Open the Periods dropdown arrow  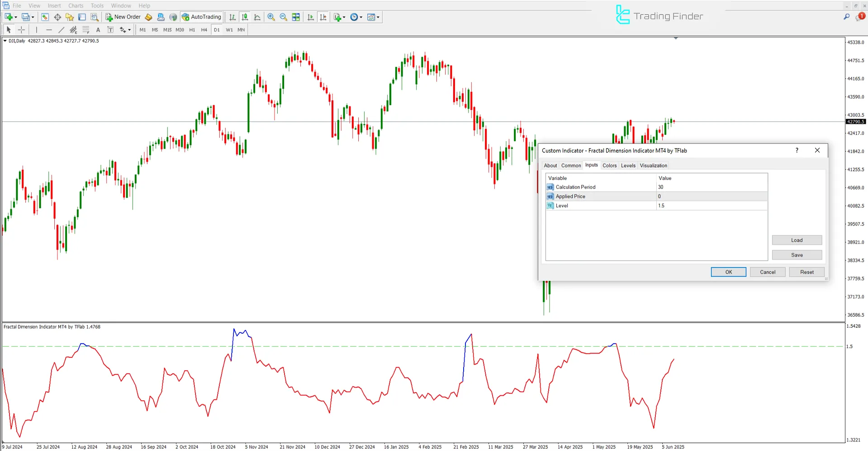(360, 17)
